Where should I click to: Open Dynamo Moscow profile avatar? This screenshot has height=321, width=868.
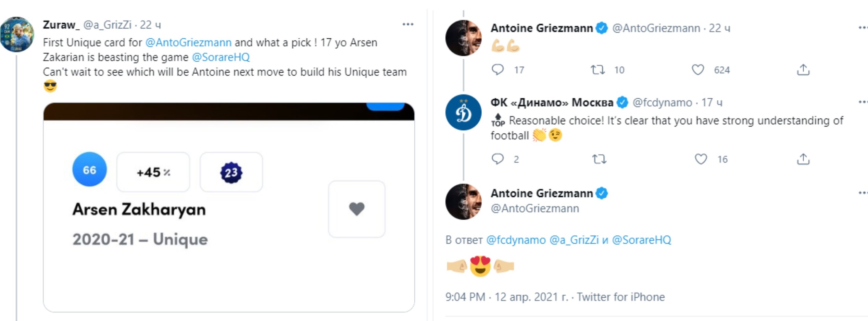[x=463, y=112]
